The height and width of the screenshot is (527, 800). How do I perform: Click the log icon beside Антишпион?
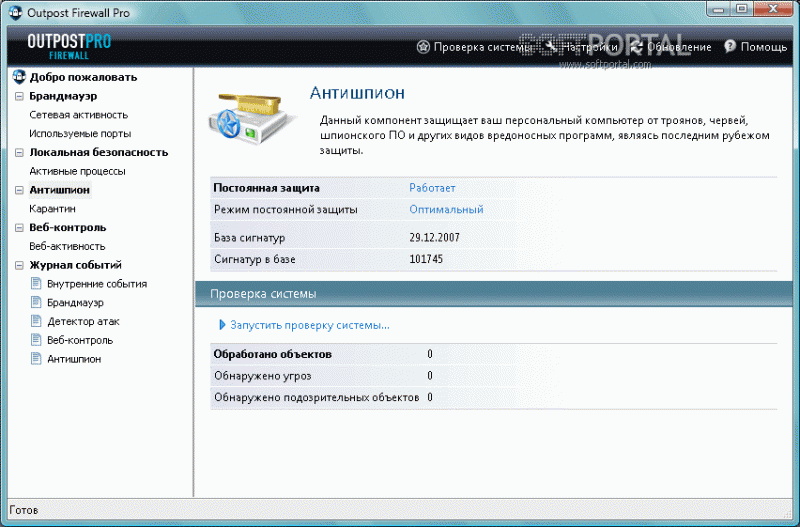(36, 359)
